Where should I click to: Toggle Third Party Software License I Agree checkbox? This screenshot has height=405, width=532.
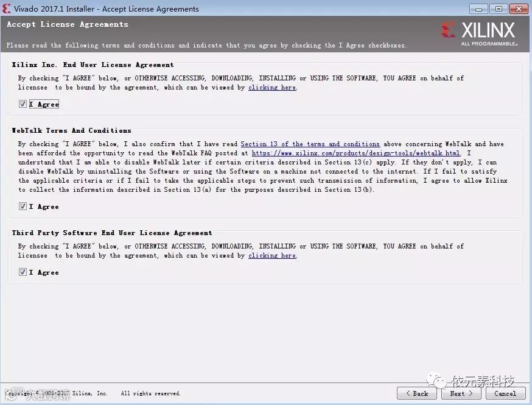click(23, 272)
